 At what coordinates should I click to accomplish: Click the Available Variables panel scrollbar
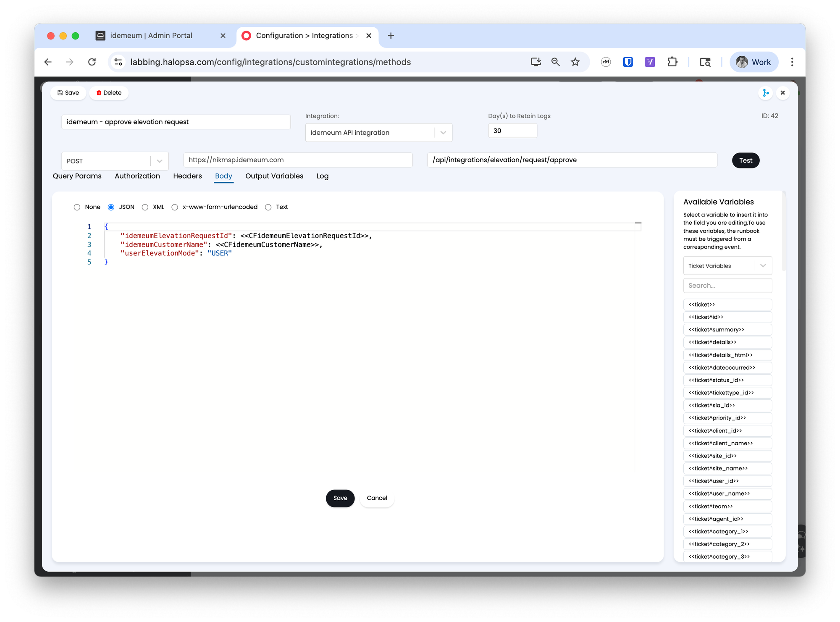[x=784, y=232]
